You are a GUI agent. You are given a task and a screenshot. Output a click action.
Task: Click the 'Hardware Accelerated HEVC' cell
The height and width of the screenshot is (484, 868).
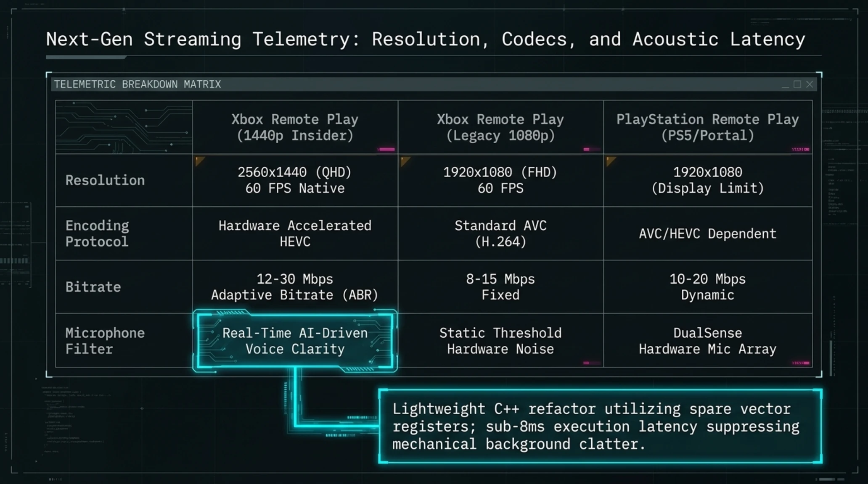295,234
